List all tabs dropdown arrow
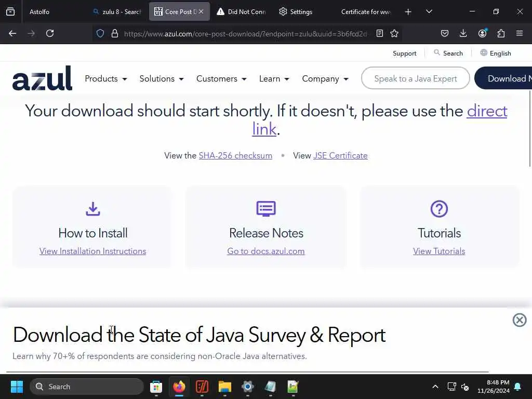This screenshot has height=399, width=532. pos(429,11)
